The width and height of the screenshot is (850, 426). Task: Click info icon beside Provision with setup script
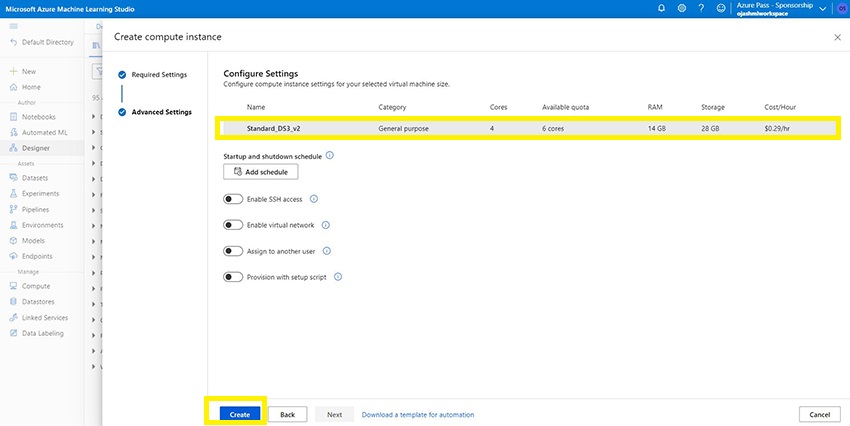pos(338,277)
